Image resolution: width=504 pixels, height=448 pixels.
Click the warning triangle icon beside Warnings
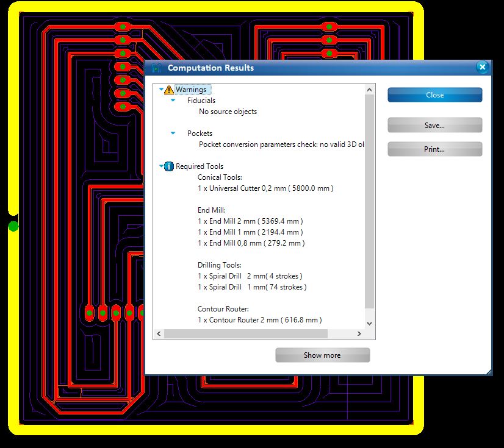[x=169, y=90]
